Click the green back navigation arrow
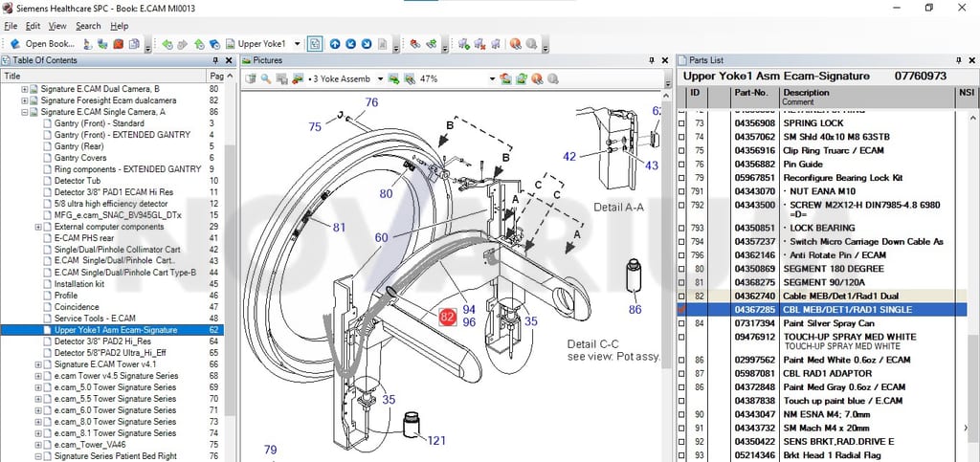Viewport: 980px width, 462px height. 167,44
